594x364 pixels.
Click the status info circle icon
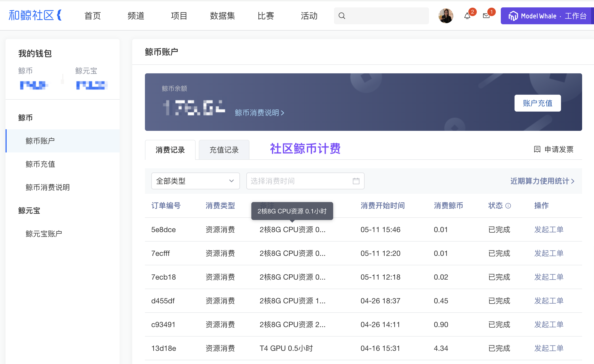point(508,206)
